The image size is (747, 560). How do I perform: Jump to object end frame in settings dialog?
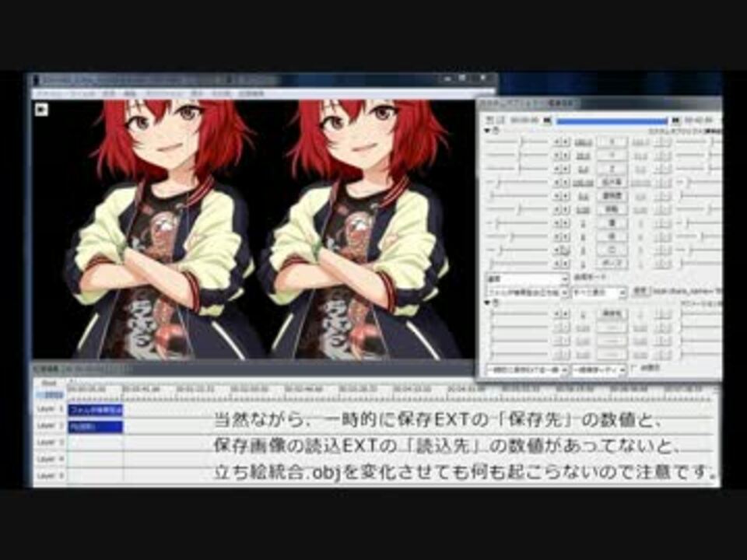(675, 121)
